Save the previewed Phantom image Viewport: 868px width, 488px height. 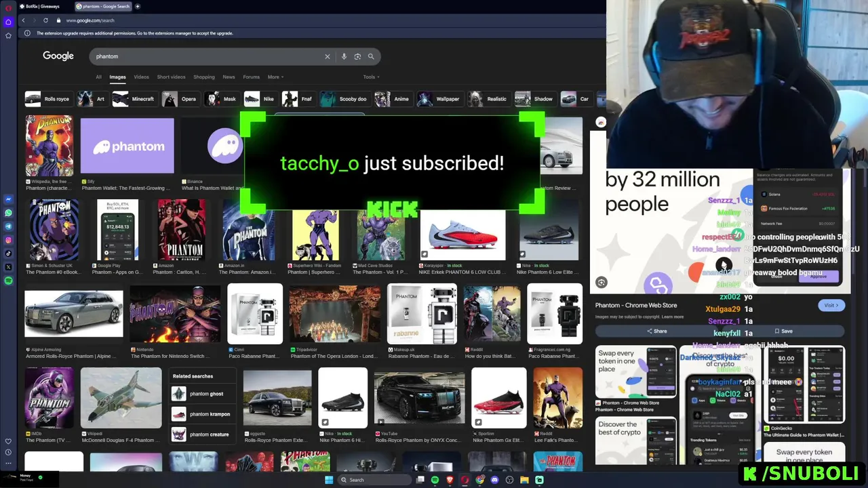pyautogui.click(x=783, y=331)
